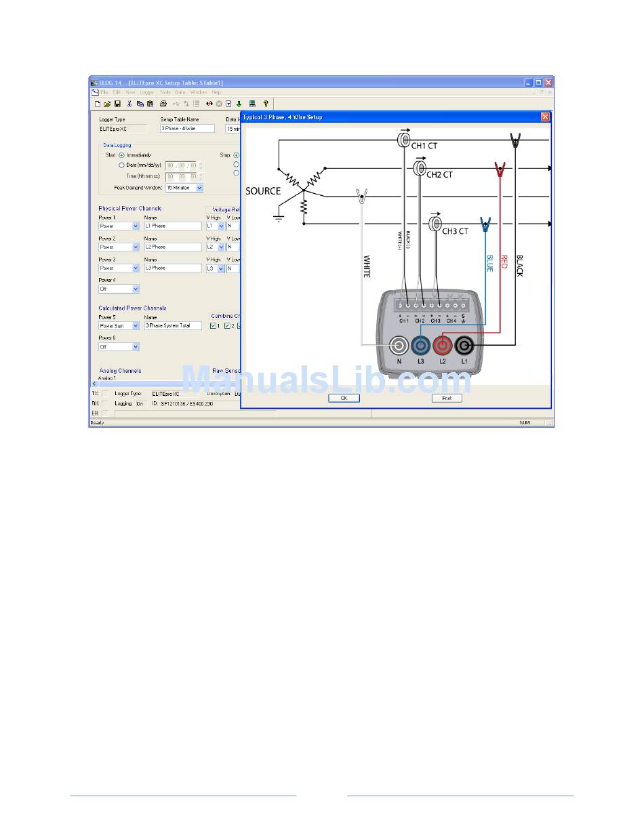Click the blue L3 jack on the logger diagram
The height and width of the screenshot is (833, 644).
point(420,346)
